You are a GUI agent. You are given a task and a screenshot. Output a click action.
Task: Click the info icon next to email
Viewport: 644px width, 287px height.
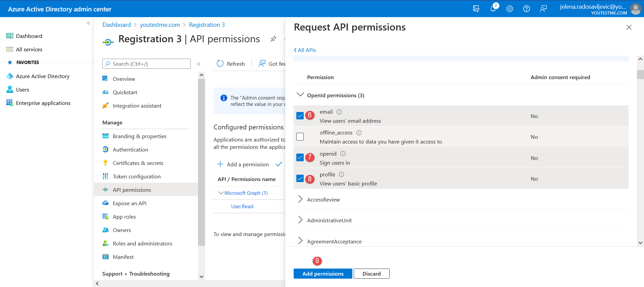(339, 112)
